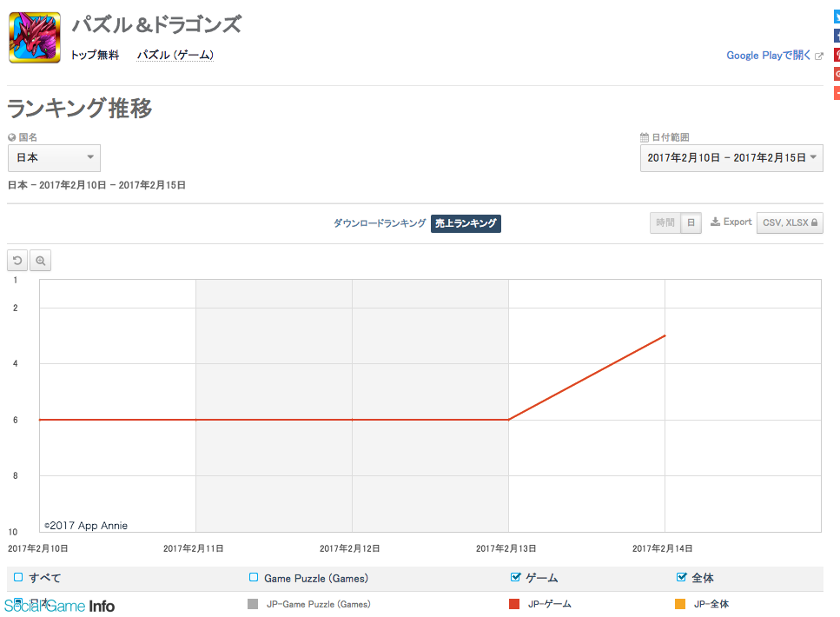
Task: Click the calendar icon next to 日付範囲
Action: coord(645,137)
